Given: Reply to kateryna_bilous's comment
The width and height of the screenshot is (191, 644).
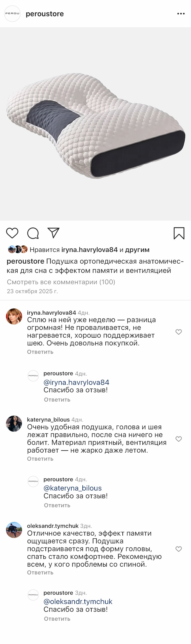Looking at the screenshot, I should [x=40, y=459].
